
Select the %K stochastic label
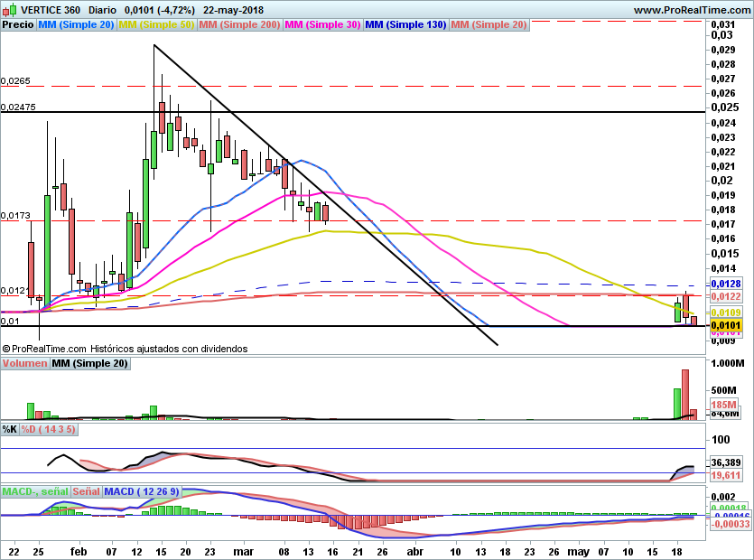point(10,429)
